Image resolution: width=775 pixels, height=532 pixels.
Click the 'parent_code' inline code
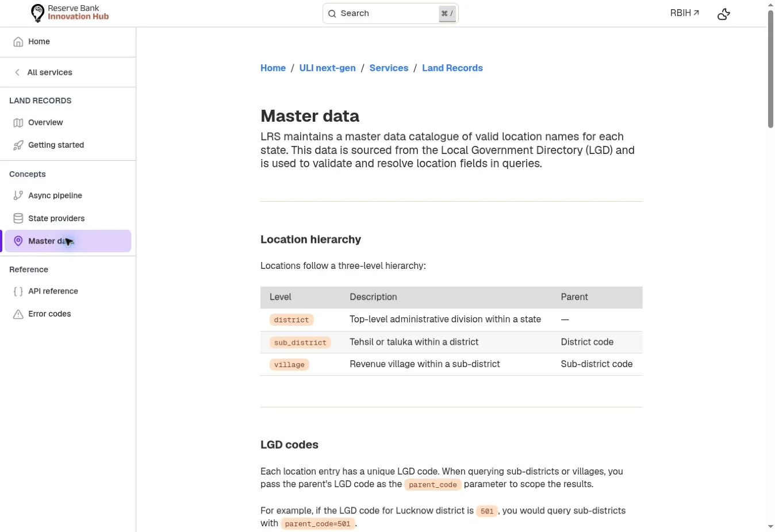click(433, 485)
